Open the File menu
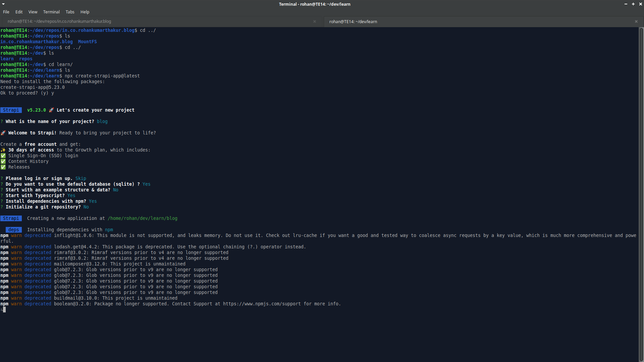This screenshot has height=362, width=644. (x=6, y=12)
